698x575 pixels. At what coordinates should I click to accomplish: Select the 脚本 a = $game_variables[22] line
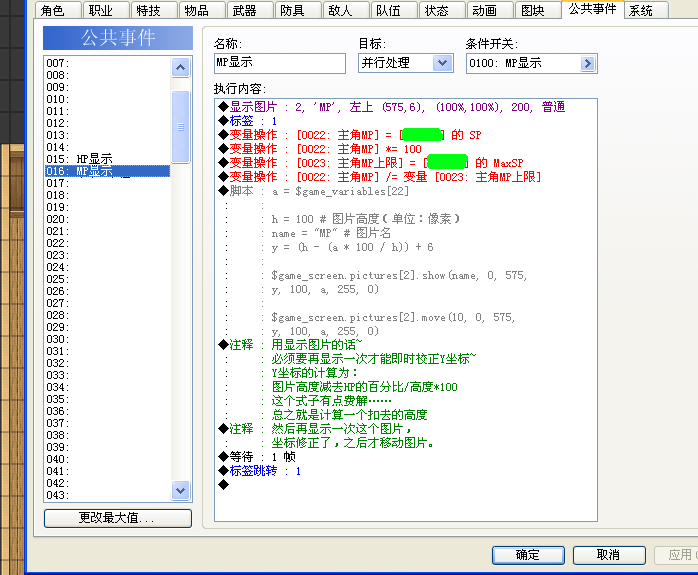point(313,191)
